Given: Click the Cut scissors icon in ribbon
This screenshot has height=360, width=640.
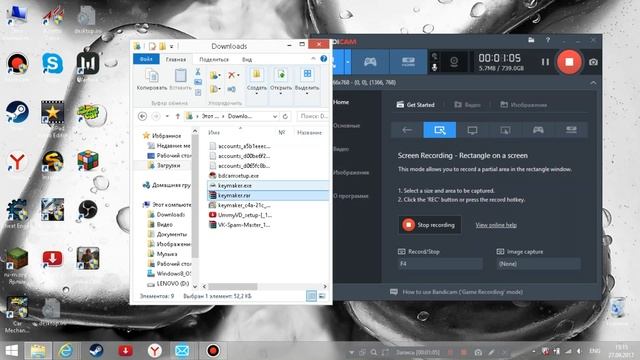Looking at the screenshot, I should click(x=198, y=72).
